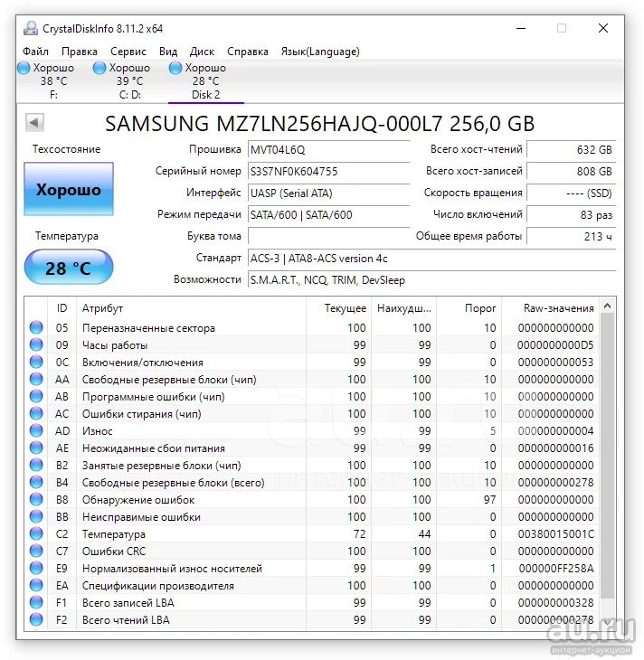Open the Справка menu

tap(248, 52)
